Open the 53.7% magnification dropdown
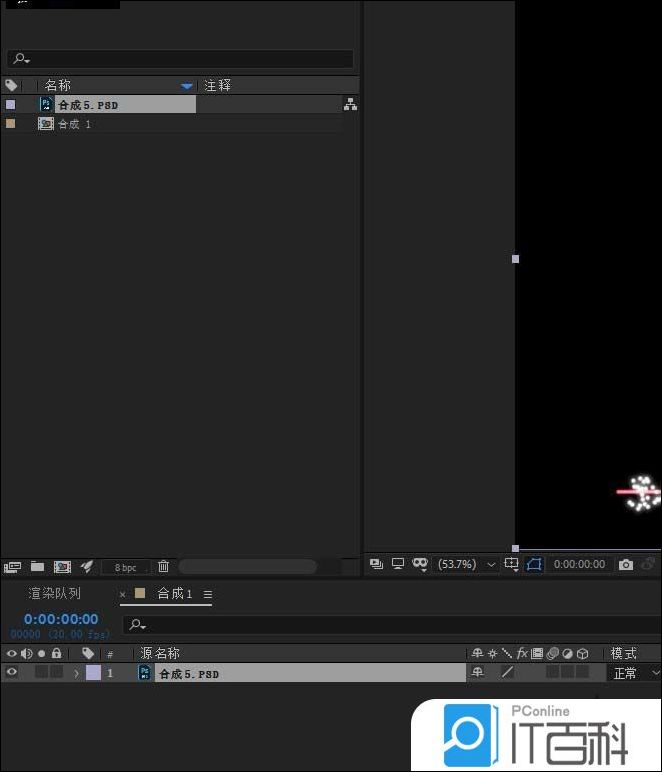This screenshot has height=772, width=662. click(x=466, y=564)
